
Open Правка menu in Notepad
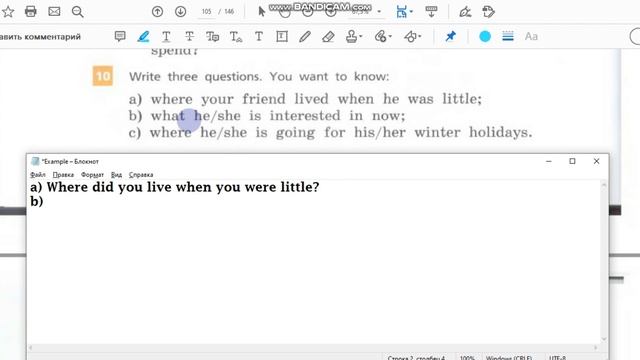63,175
